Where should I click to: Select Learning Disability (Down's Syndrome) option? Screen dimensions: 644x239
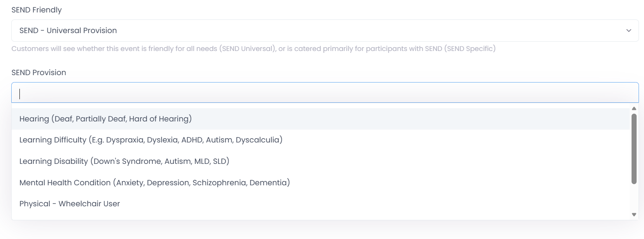(x=320, y=161)
